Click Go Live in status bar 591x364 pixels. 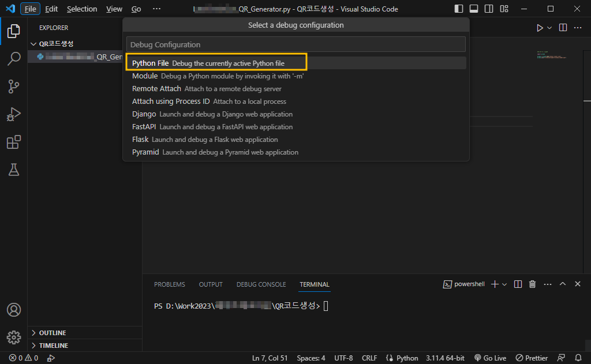[x=490, y=358]
